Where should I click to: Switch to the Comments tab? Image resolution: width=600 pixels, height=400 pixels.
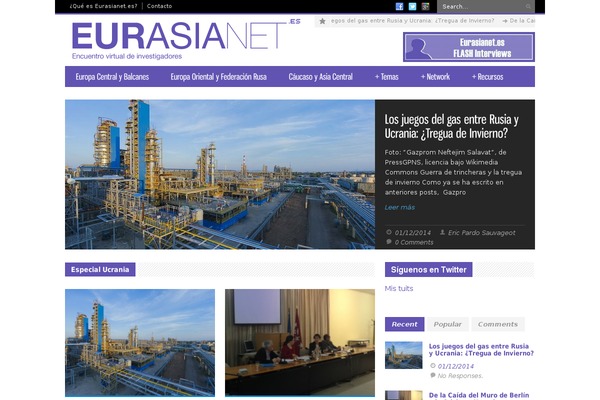point(498,324)
